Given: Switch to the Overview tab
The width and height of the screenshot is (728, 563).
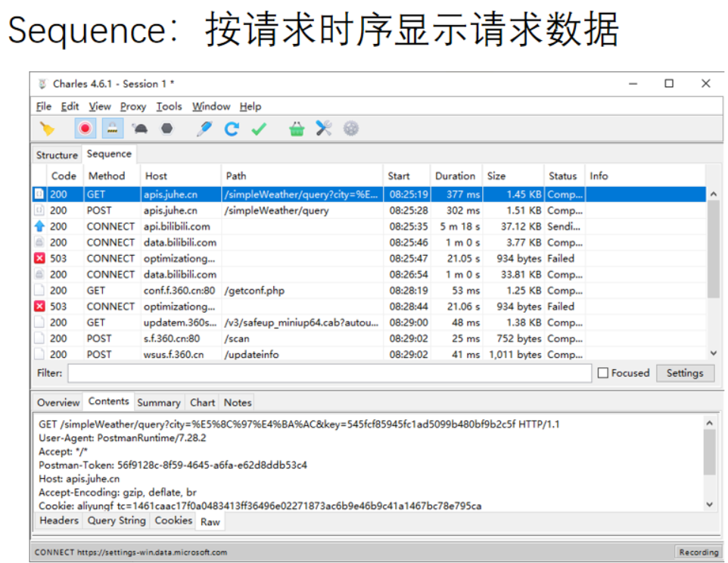Looking at the screenshot, I should click(x=58, y=403).
